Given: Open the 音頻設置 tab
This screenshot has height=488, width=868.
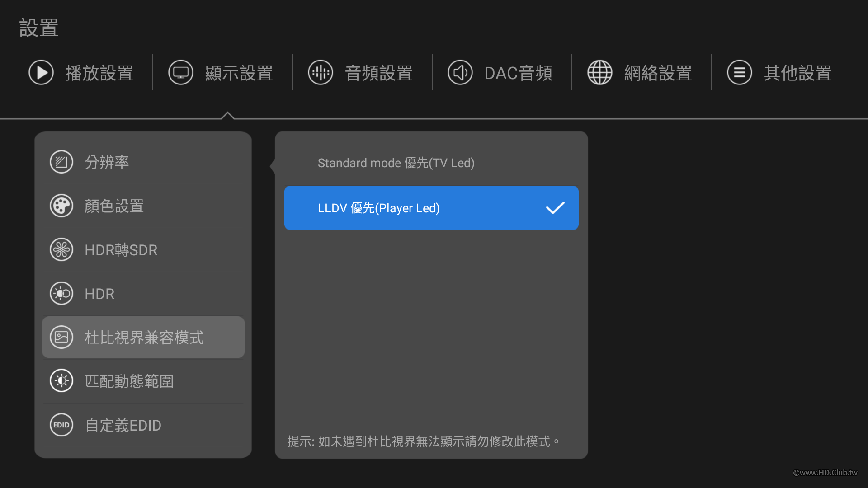Looking at the screenshot, I should [361, 73].
